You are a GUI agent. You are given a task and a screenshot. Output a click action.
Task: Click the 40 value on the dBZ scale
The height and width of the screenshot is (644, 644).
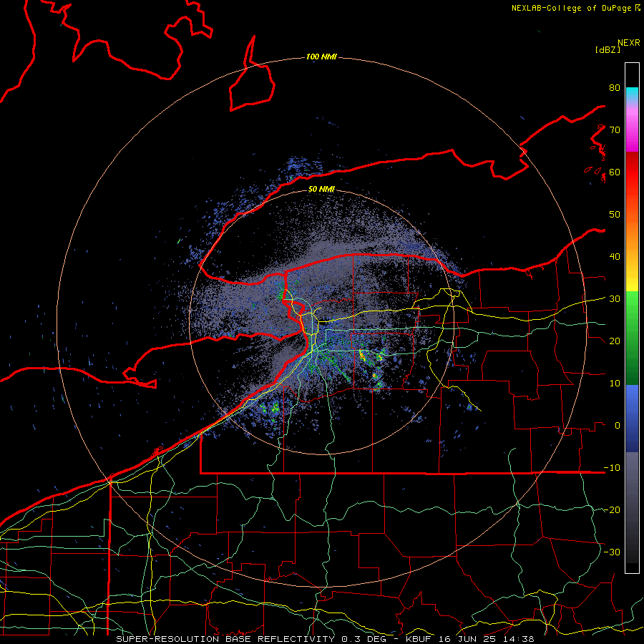[x=615, y=257]
